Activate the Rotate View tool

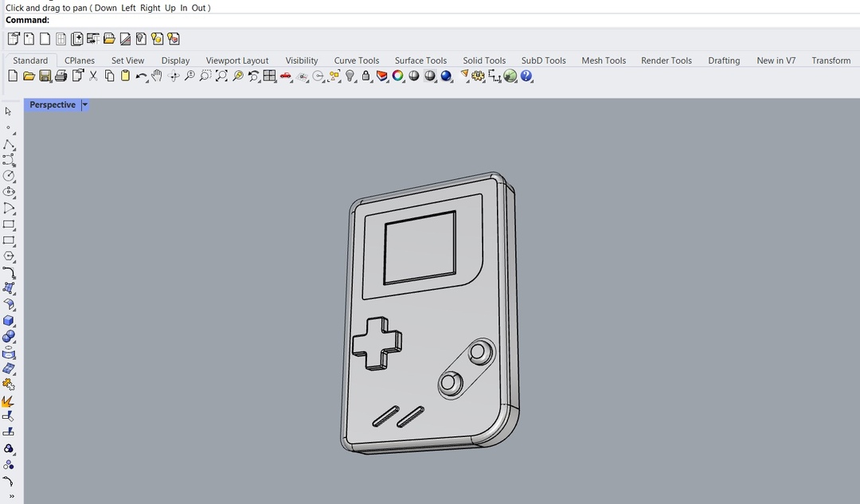tap(174, 76)
